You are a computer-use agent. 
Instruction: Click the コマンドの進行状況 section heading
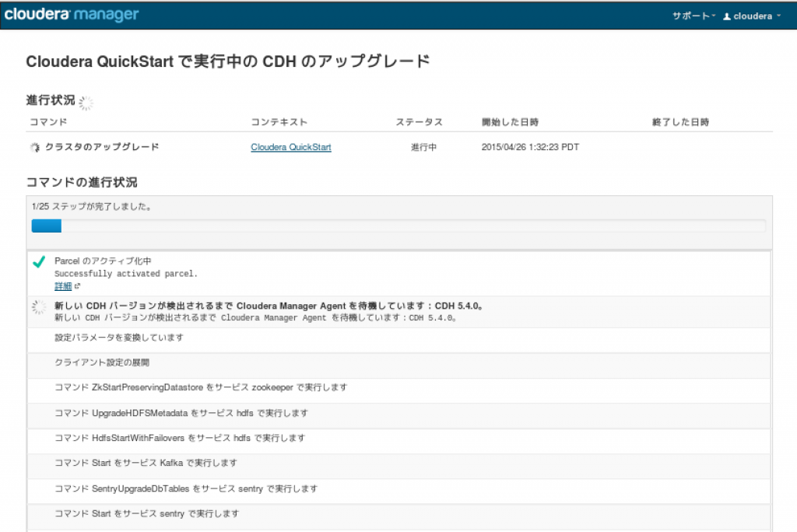click(x=82, y=182)
